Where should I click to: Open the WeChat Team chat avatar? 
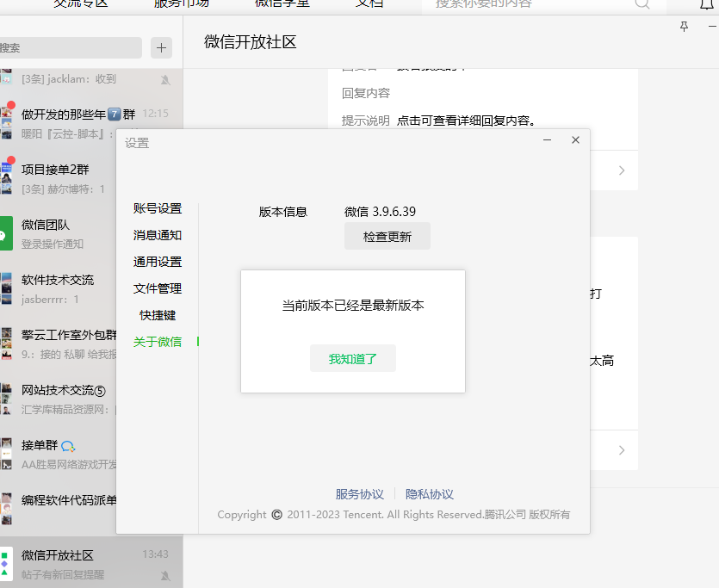click(x=6, y=233)
